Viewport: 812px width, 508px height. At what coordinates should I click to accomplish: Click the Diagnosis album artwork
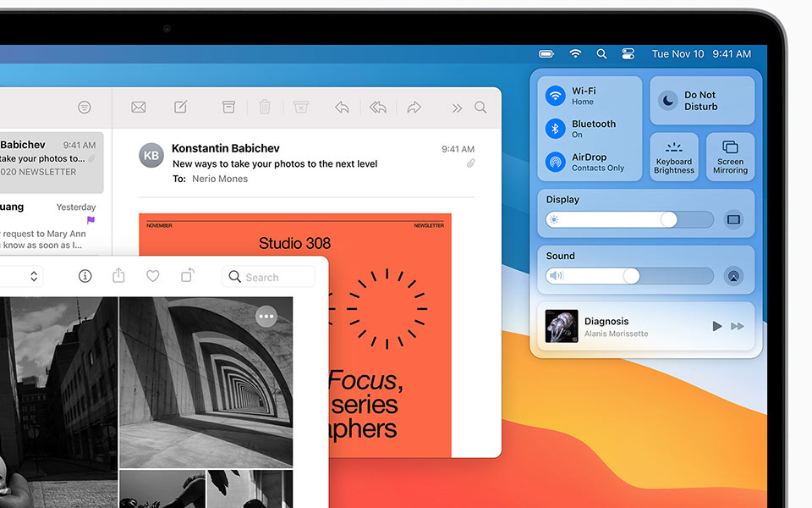pyautogui.click(x=562, y=326)
